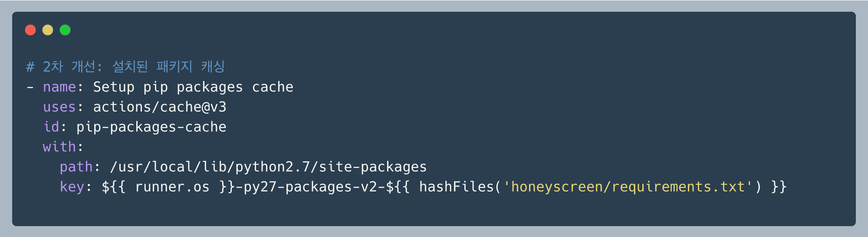Click the purple "id" key
The image size is (868, 237).
coord(51,127)
